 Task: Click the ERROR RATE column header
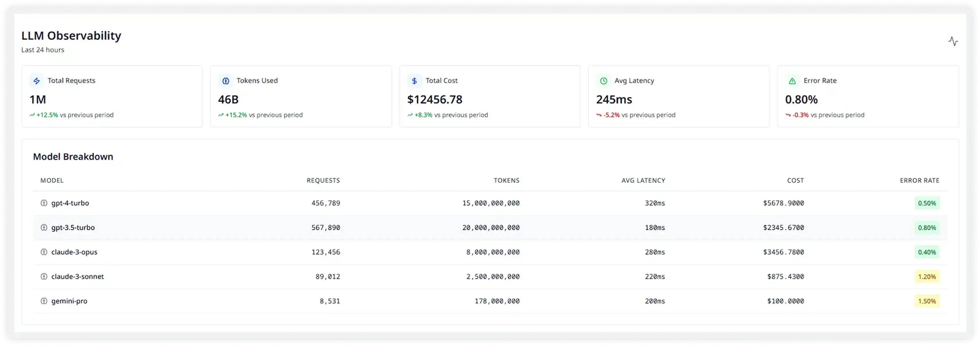tap(919, 181)
